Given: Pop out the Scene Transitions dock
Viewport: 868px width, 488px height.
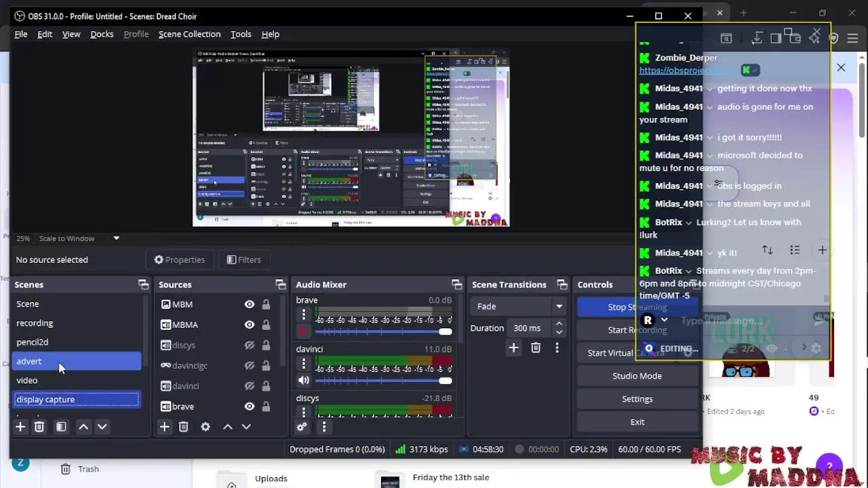Looking at the screenshot, I should [562, 285].
